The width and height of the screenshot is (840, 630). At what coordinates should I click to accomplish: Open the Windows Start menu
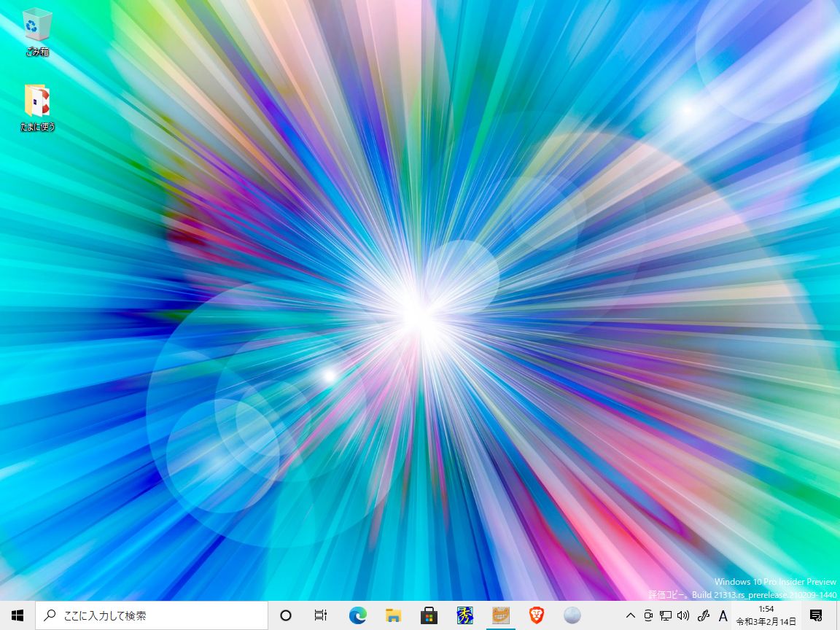[17, 615]
